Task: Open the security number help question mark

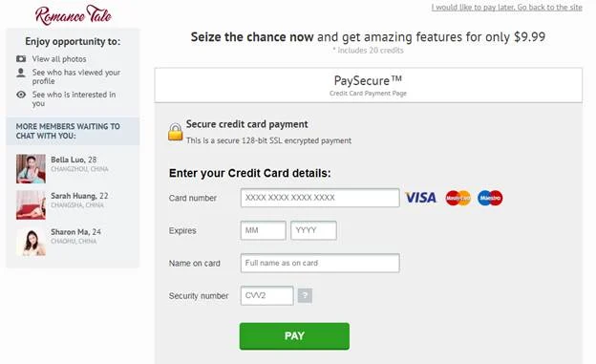Action: pos(305,295)
